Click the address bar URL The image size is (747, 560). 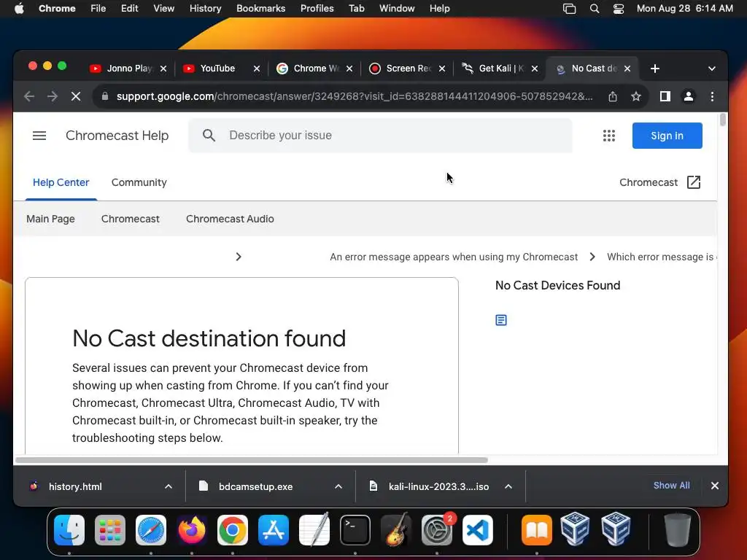click(355, 97)
